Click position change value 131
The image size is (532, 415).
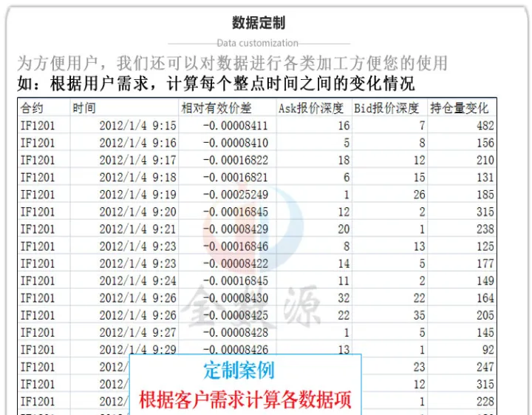click(485, 178)
